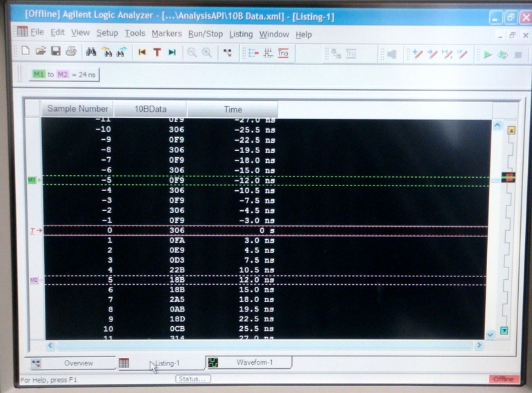532x393 pixels.
Task: Switch to the Listing-1 tab
Action: (x=161, y=363)
